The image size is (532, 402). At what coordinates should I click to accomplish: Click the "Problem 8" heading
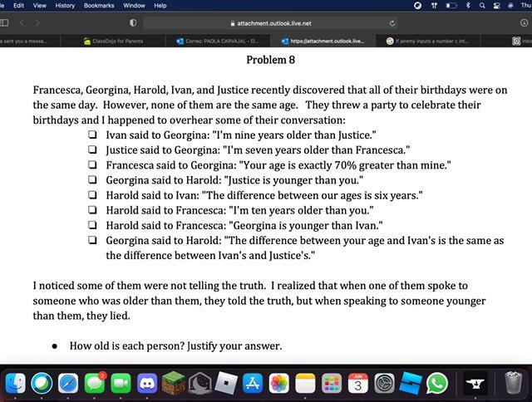pyautogui.click(x=270, y=60)
